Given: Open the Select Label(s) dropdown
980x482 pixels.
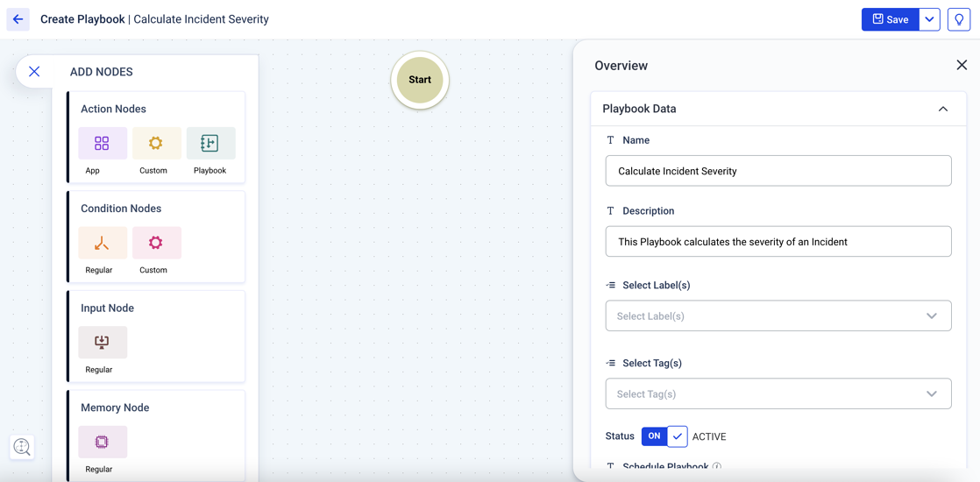Looking at the screenshot, I should (778, 316).
